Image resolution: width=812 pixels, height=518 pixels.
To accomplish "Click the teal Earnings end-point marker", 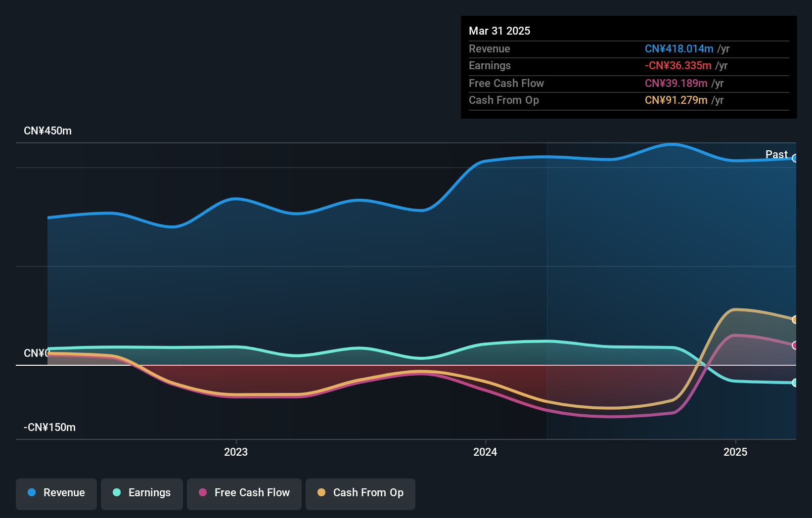I will click(795, 383).
